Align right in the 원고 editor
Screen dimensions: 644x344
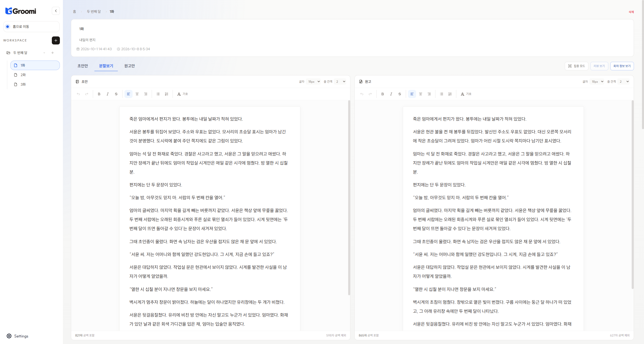[429, 94]
